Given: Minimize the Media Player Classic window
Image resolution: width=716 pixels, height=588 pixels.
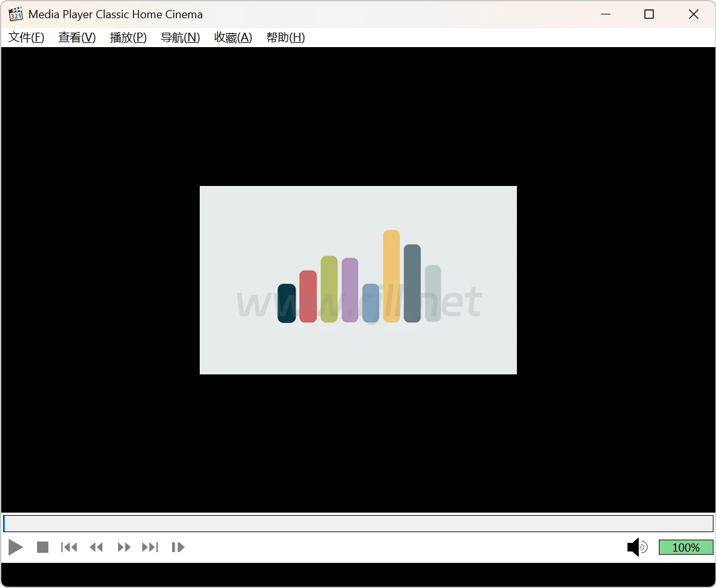Looking at the screenshot, I should [605, 14].
